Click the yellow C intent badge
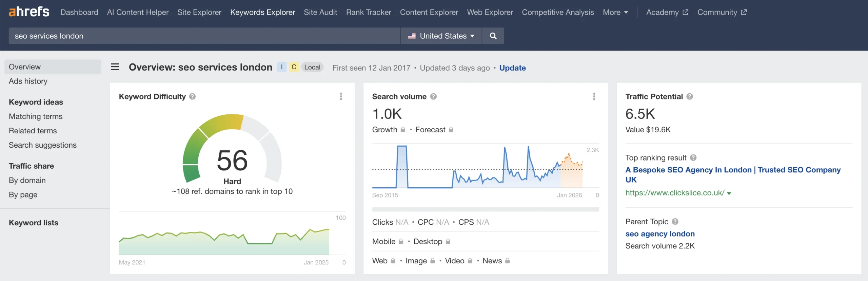Screen dimensions: 868x281 point(294,67)
